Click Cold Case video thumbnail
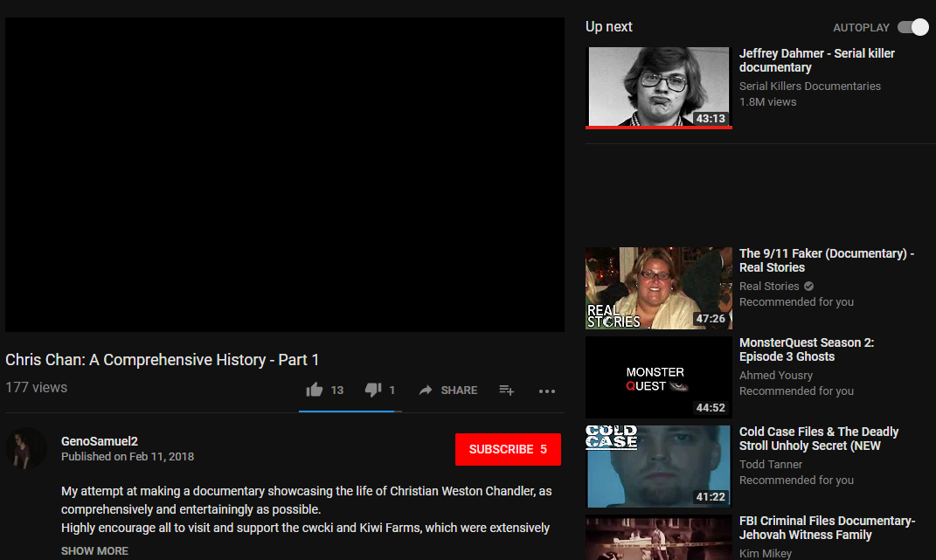Screen dimensions: 936x560 click(659, 467)
